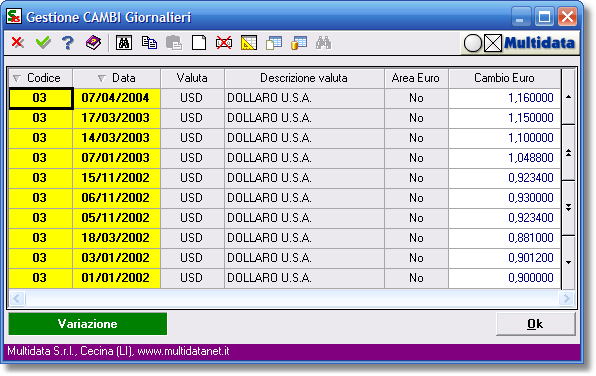Click DOLLARO U.S.A. in 14/03/2003 row

tap(304, 138)
